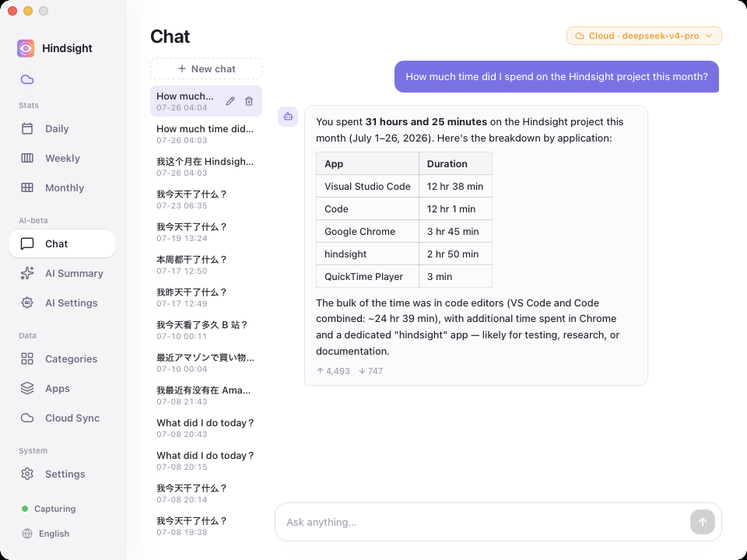Screen dimensions: 747x560
Task: Click the Cloud Sync cloud icon
Action: pyautogui.click(x=27, y=418)
